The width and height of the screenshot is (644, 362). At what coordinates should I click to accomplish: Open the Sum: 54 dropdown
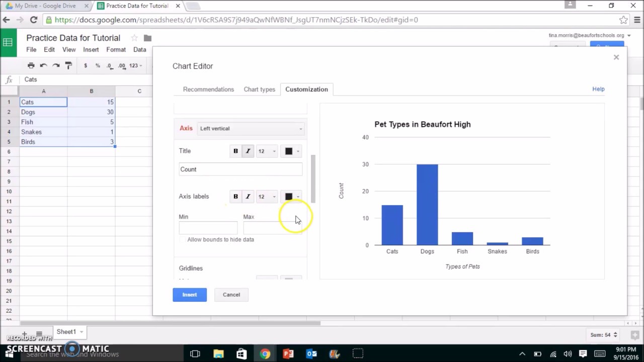[x=604, y=335]
